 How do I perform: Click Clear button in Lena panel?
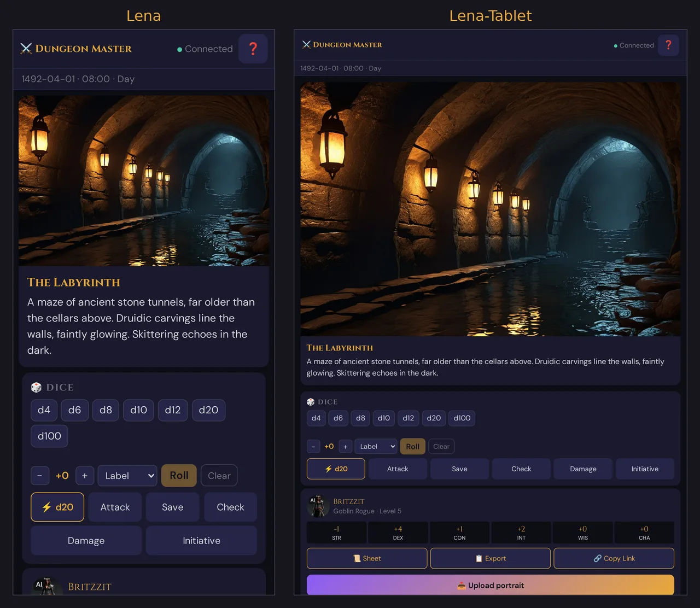click(219, 476)
